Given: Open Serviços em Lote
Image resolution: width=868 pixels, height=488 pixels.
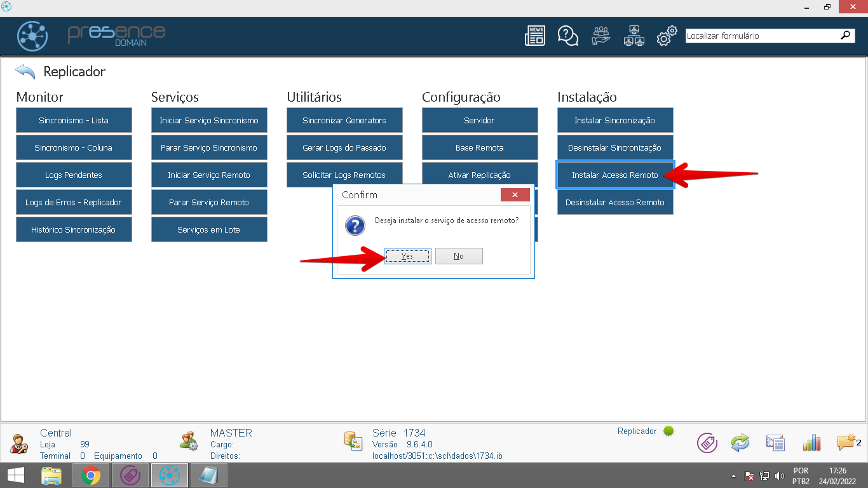Looking at the screenshot, I should (x=209, y=229).
